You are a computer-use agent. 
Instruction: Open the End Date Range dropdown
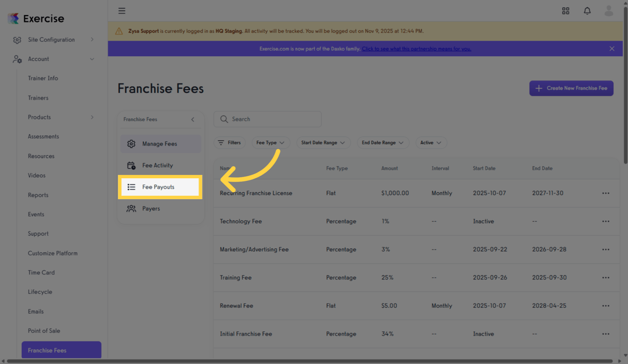[383, 142]
